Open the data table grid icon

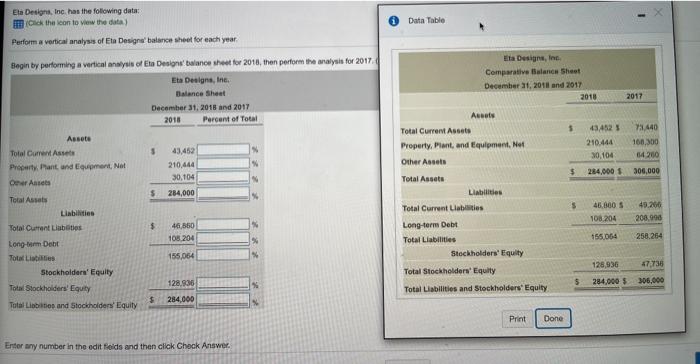[18, 24]
